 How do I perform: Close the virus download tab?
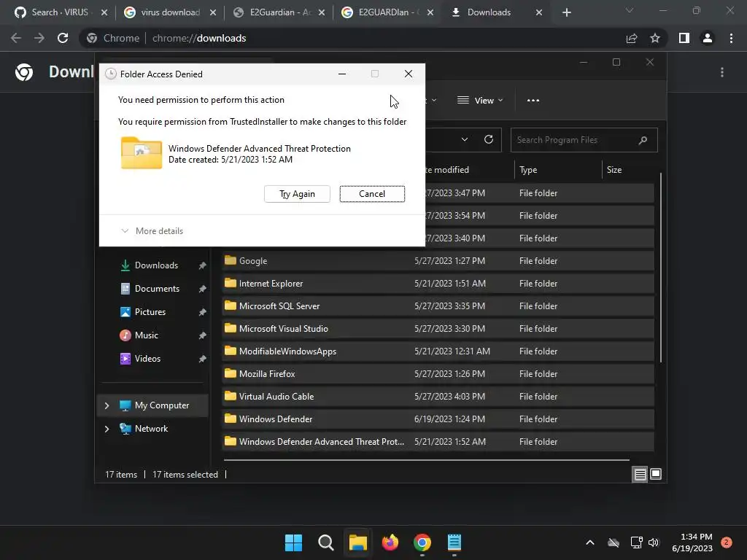213,12
